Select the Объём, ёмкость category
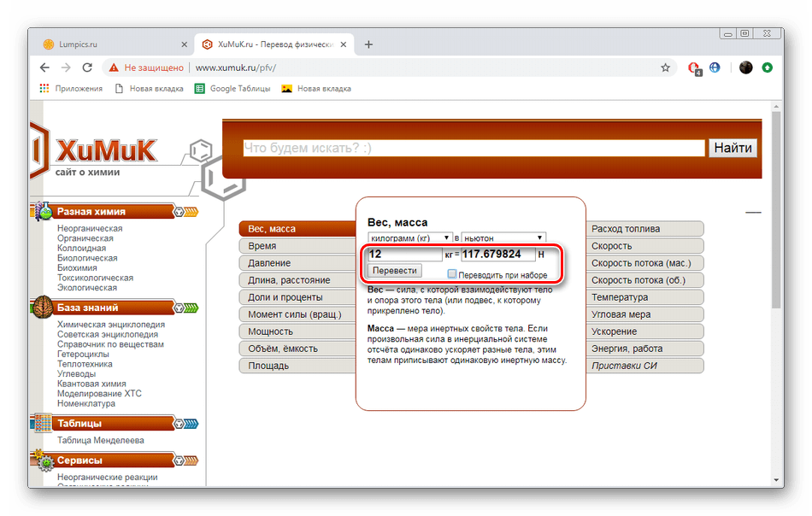 pyautogui.click(x=297, y=349)
